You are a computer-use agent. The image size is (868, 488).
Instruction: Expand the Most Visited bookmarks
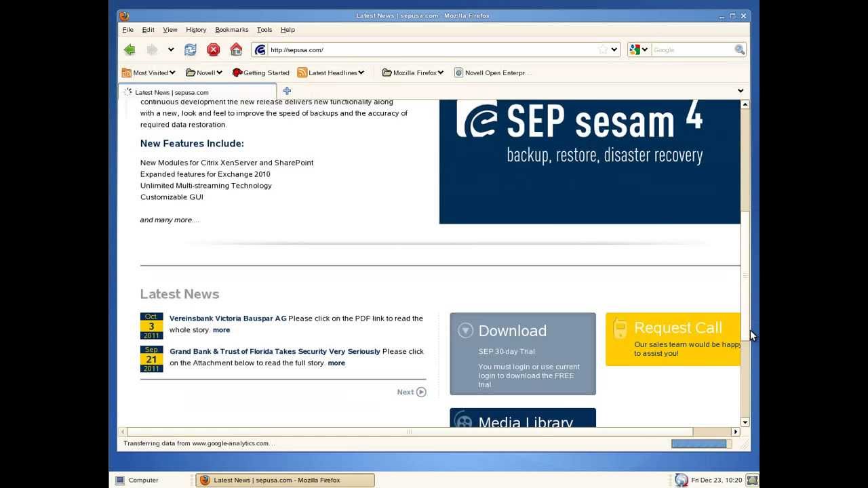(x=149, y=73)
